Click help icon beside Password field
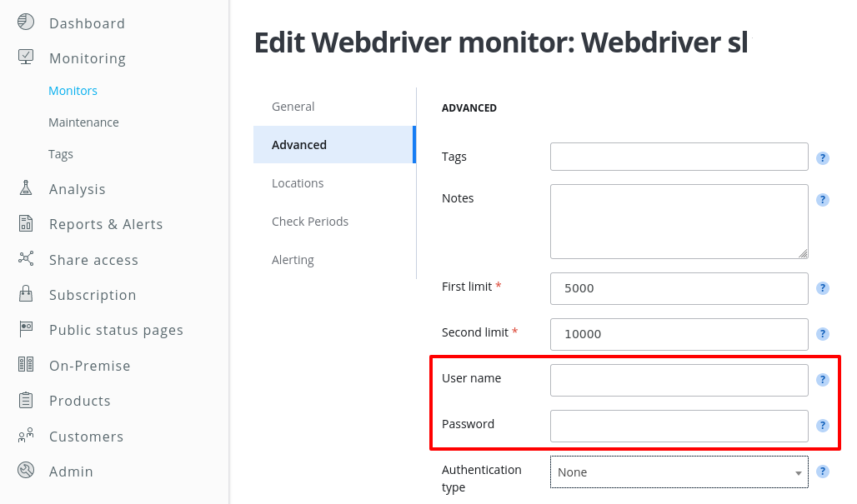Screen dimensions: 857x504 coord(823,425)
